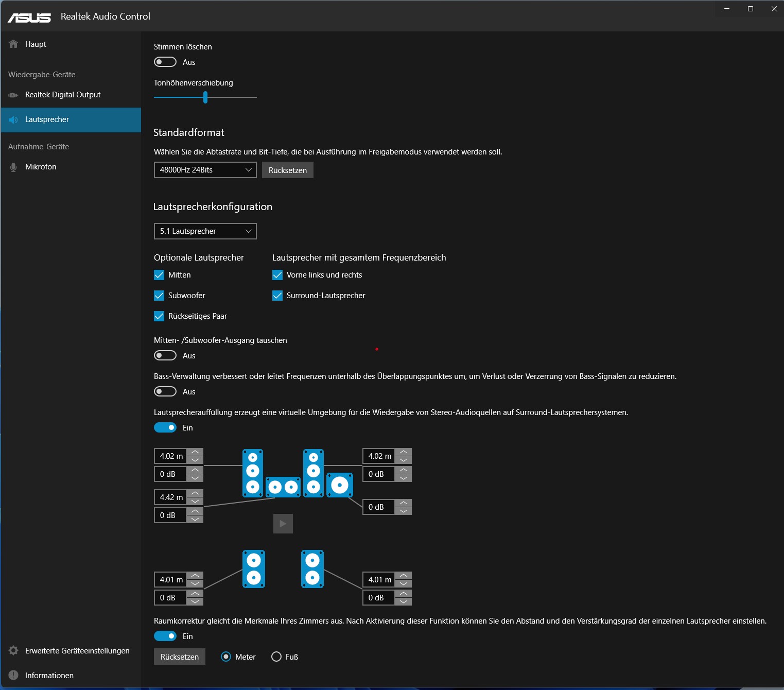784x690 pixels.
Task: Open the 5.1 Lautsprecher configuration dropdown
Action: point(205,231)
